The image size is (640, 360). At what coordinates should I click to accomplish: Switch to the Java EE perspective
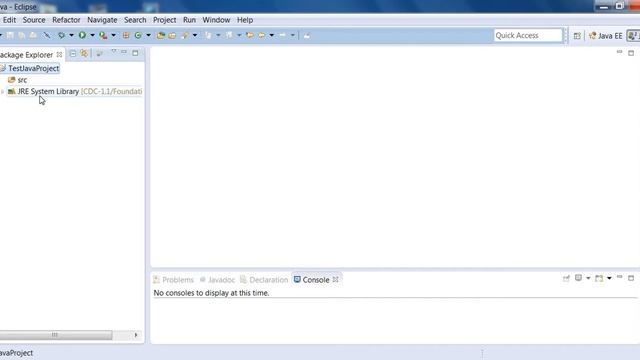coord(606,36)
